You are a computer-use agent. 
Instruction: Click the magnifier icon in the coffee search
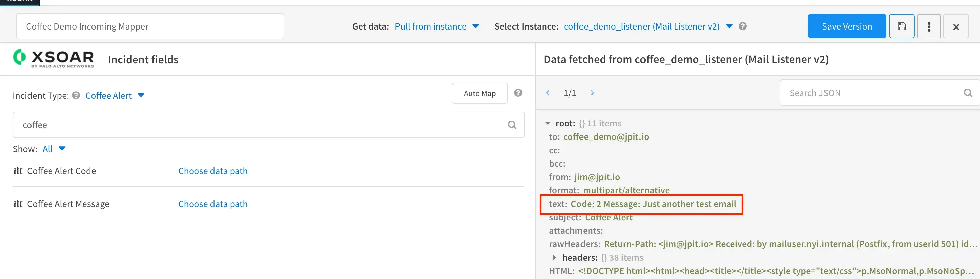point(512,125)
